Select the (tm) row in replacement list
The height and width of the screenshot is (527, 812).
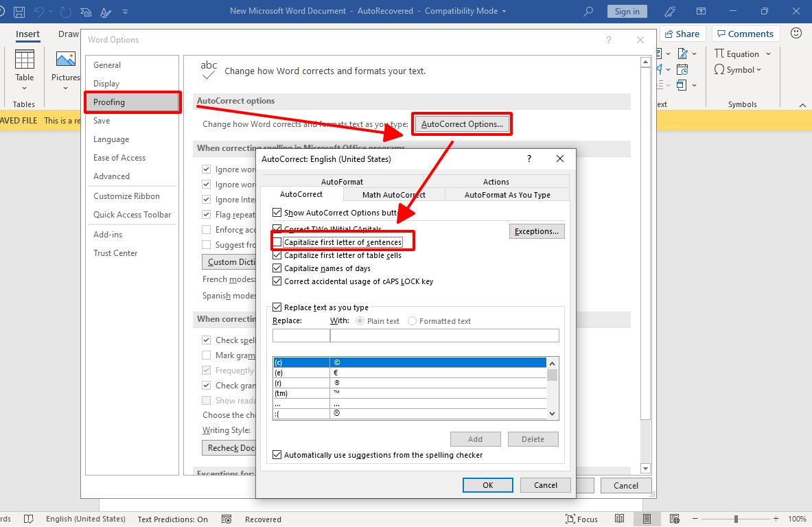409,393
